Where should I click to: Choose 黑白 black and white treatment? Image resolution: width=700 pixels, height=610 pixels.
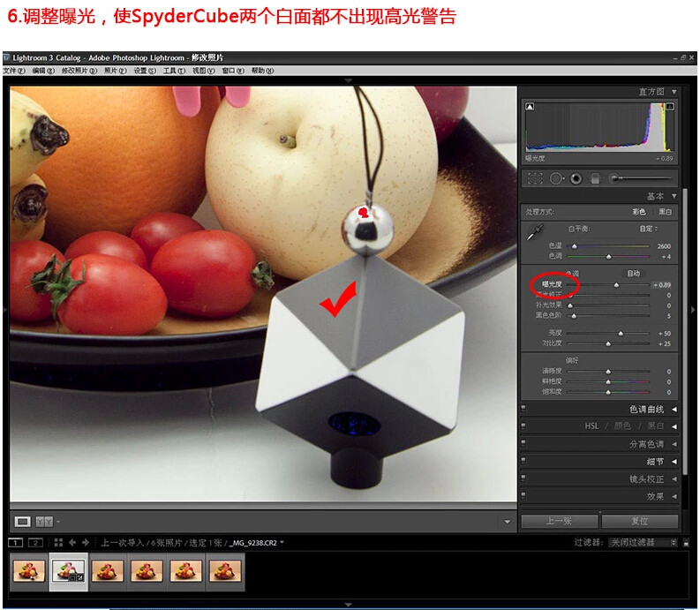[x=666, y=212]
